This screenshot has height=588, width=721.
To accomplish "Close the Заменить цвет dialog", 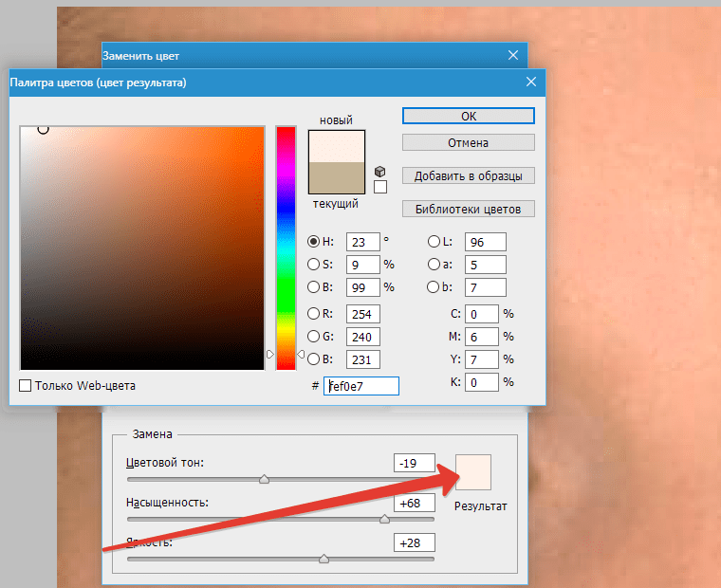I will [x=513, y=55].
